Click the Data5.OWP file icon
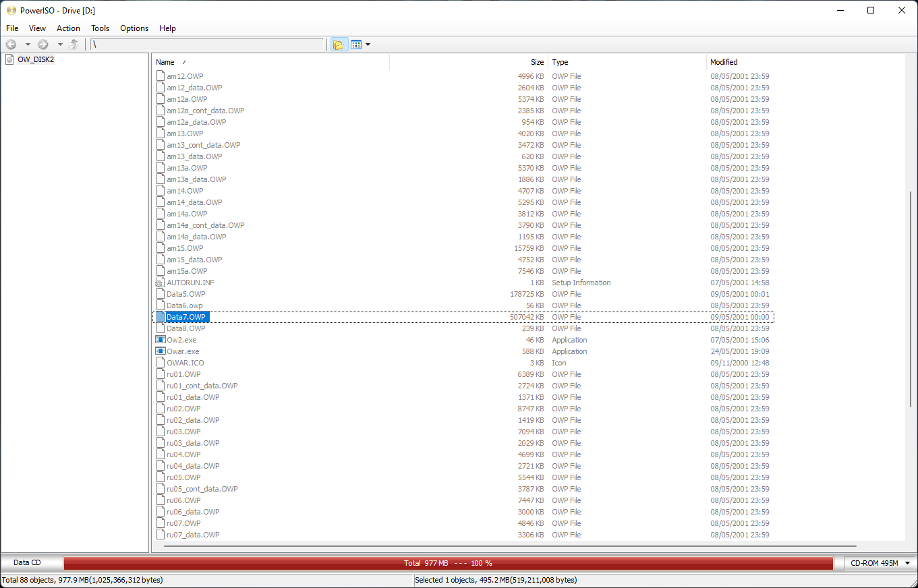 [160, 294]
